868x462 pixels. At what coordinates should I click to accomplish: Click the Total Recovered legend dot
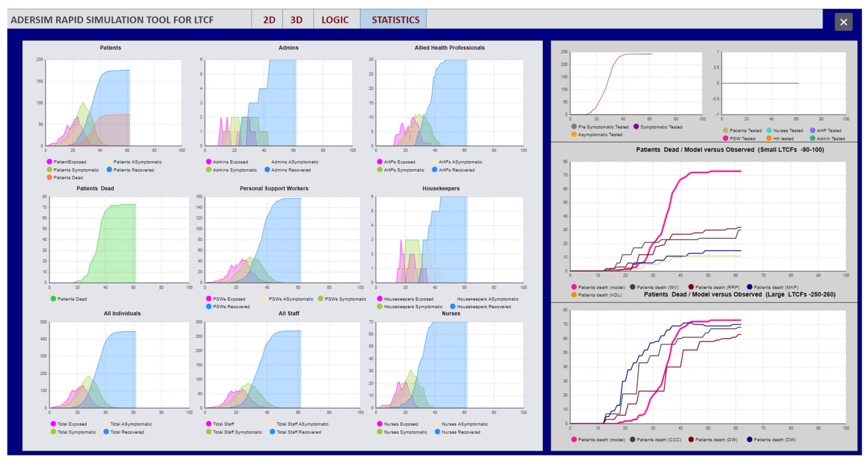coord(106,432)
